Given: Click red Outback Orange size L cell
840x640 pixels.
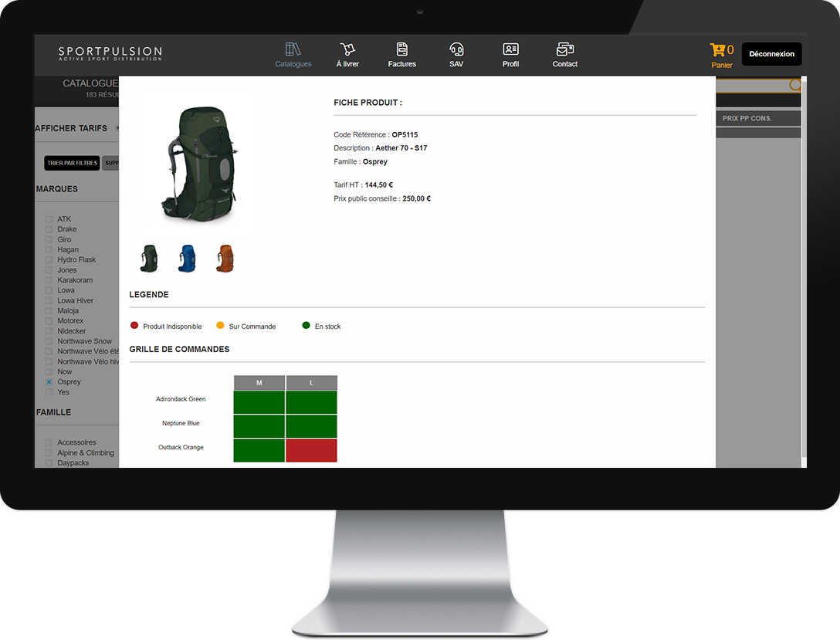Looking at the screenshot, I should [x=312, y=450].
